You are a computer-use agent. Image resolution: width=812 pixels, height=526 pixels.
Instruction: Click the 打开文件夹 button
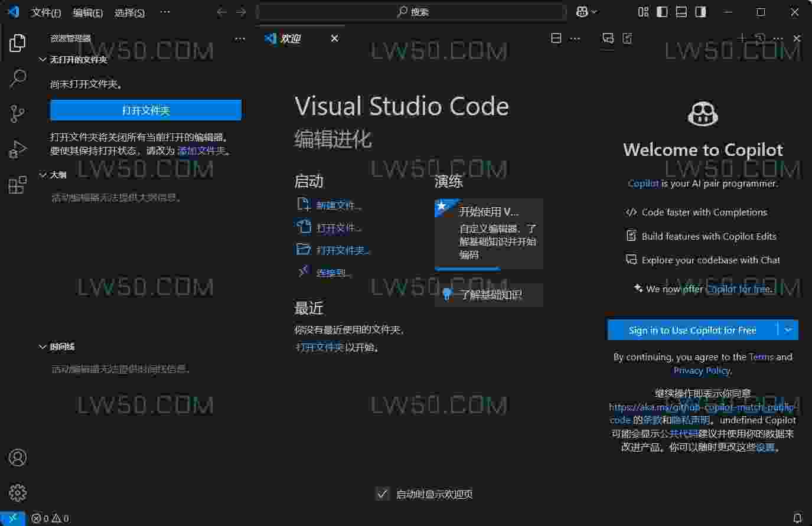click(x=146, y=110)
